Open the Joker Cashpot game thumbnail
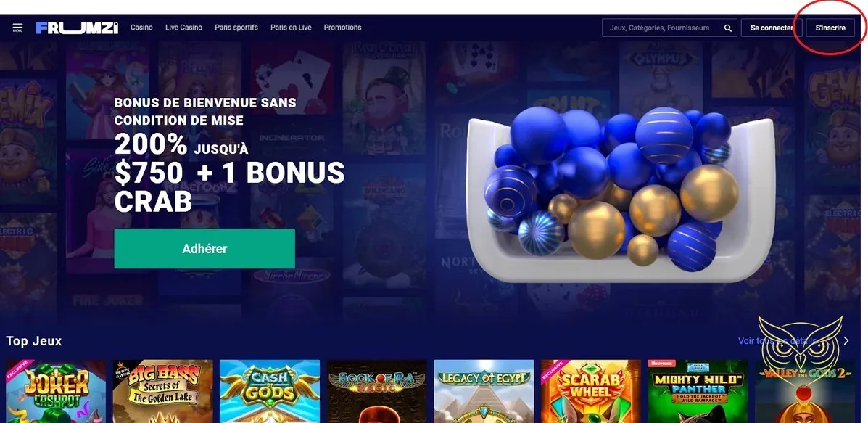This screenshot has width=868, height=423. (x=56, y=392)
